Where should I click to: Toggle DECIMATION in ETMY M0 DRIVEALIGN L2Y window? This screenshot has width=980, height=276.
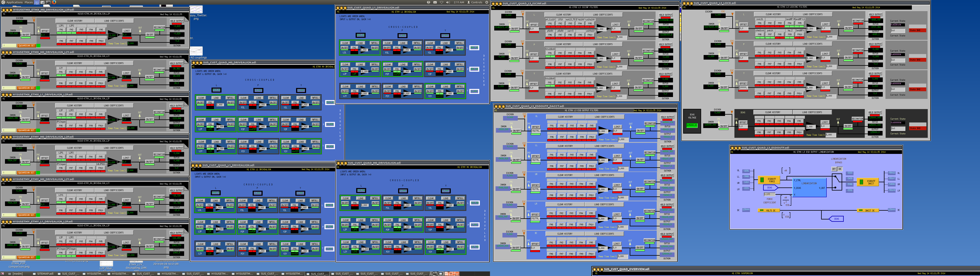coord(159,197)
